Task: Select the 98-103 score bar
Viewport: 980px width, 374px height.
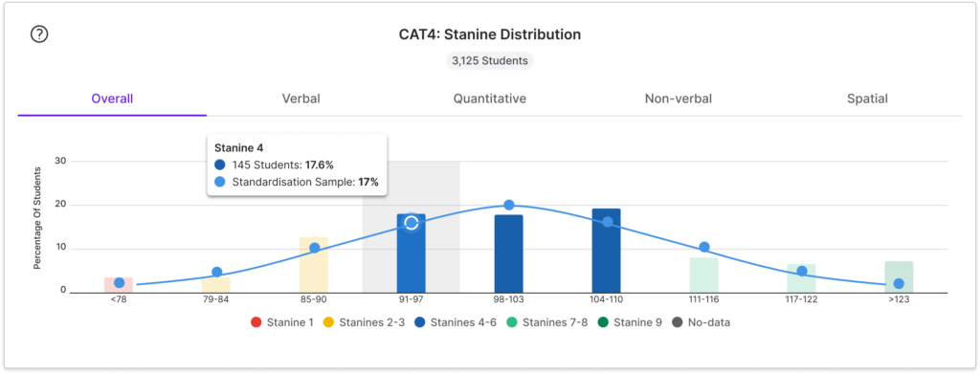Action: point(509,254)
